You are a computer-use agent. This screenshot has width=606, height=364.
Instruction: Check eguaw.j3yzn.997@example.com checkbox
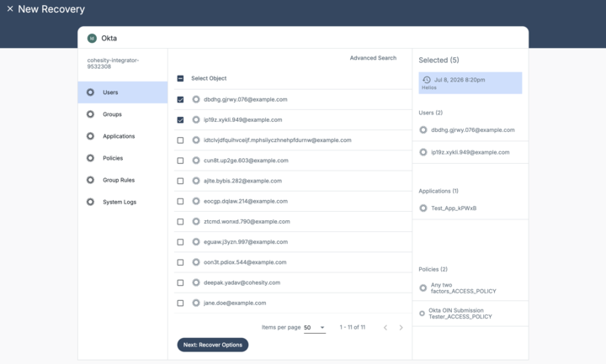[180, 242]
